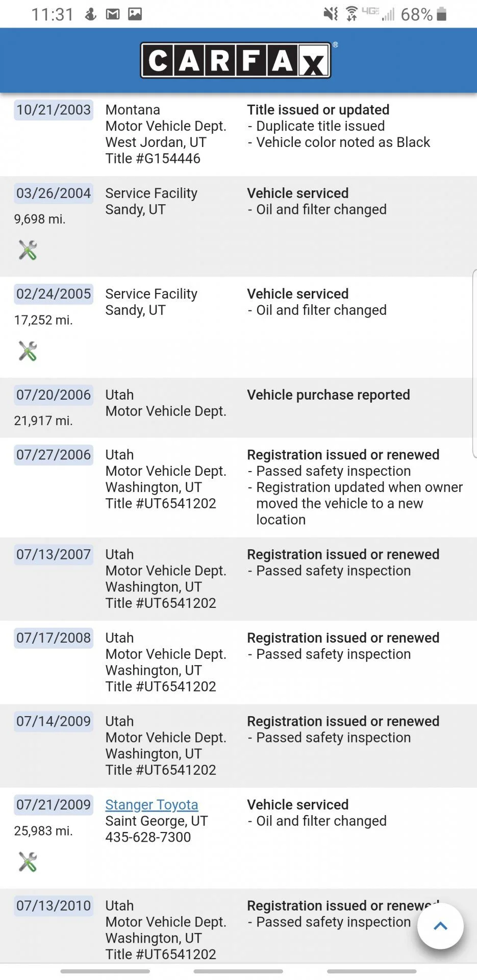Tap the image notification icon in status bar
The width and height of the screenshot is (477, 980).
tap(135, 14)
